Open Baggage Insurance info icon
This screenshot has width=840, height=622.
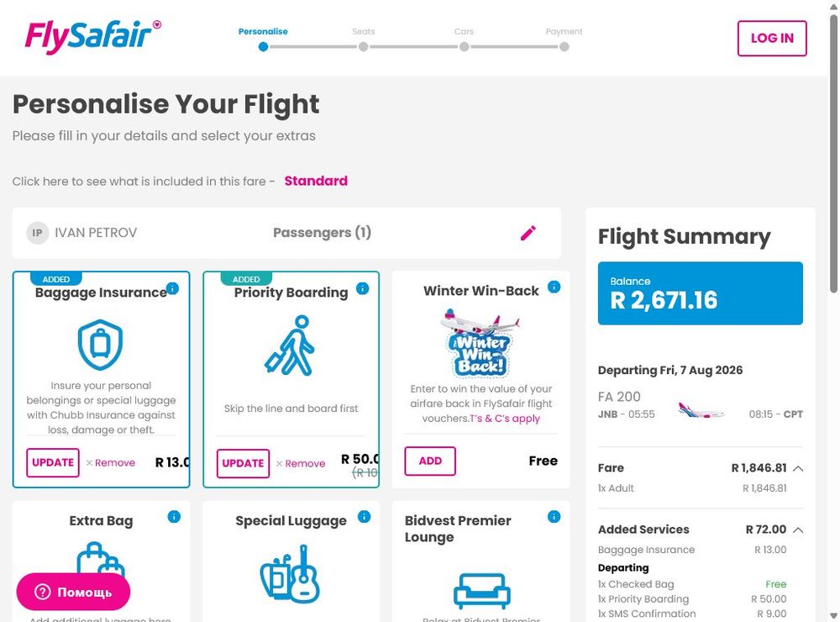(x=172, y=288)
